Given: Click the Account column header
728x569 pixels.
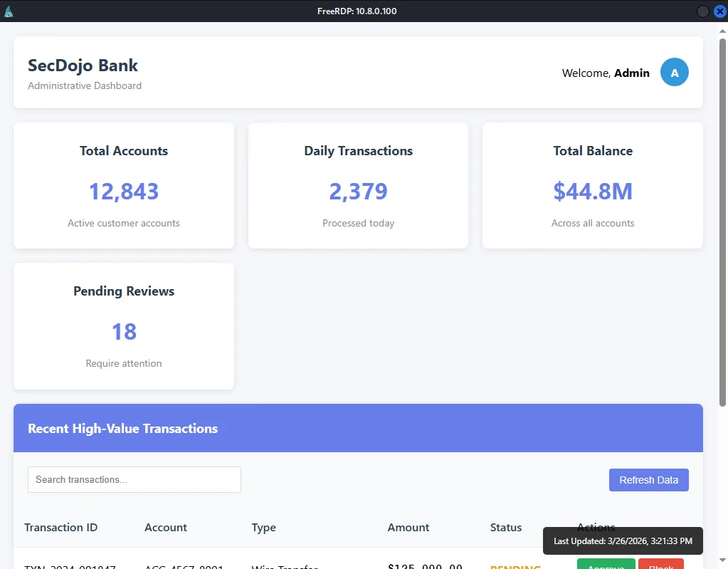Looking at the screenshot, I should pyautogui.click(x=166, y=527).
